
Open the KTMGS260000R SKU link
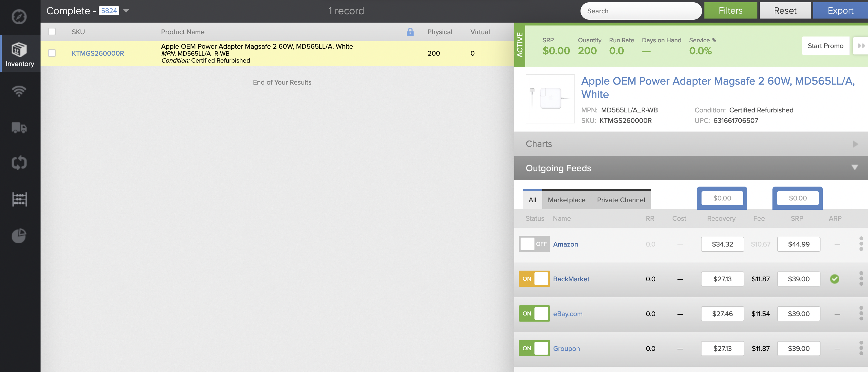tap(98, 53)
